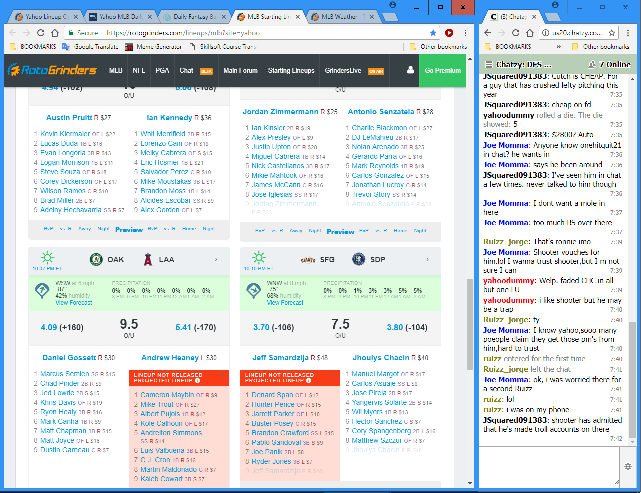Screen dimensions: 641x493
Task: Click the Chatzy message input box
Action: pos(549,467)
